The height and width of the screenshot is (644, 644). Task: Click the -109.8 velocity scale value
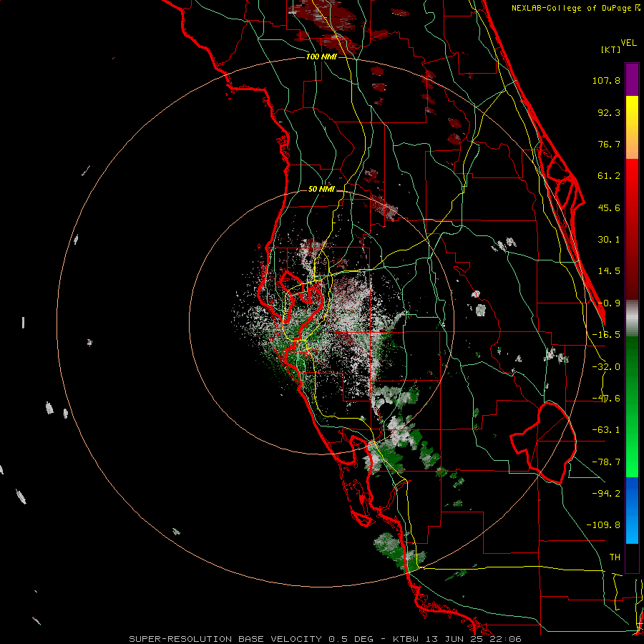(603, 525)
